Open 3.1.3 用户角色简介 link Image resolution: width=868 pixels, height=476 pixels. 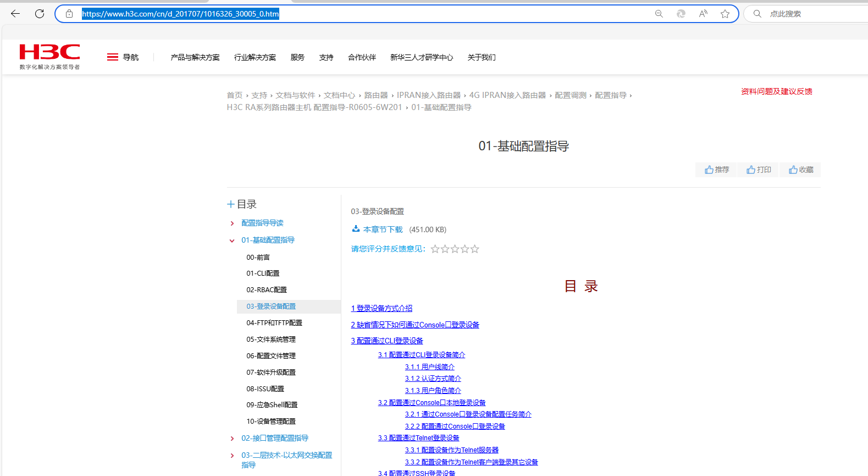(433, 391)
